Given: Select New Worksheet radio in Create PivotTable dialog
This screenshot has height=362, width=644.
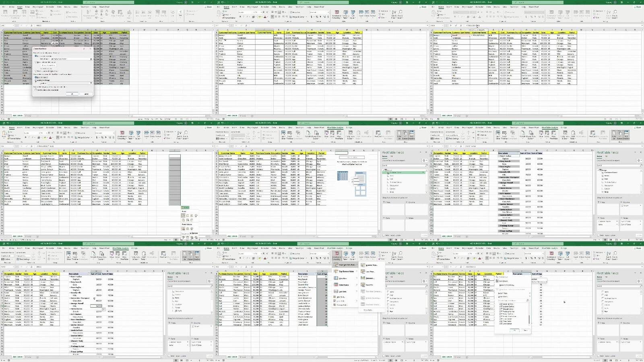Looking at the screenshot, I should [36, 77].
